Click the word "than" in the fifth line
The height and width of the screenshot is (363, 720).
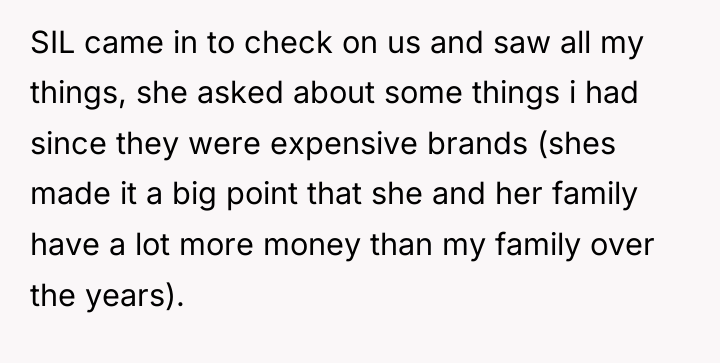pyautogui.click(x=401, y=244)
